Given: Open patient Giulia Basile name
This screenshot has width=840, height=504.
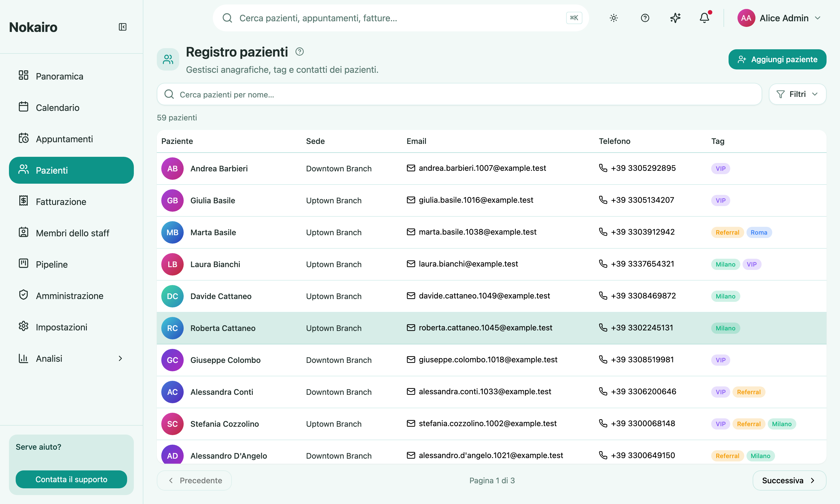Looking at the screenshot, I should click(x=213, y=200).
